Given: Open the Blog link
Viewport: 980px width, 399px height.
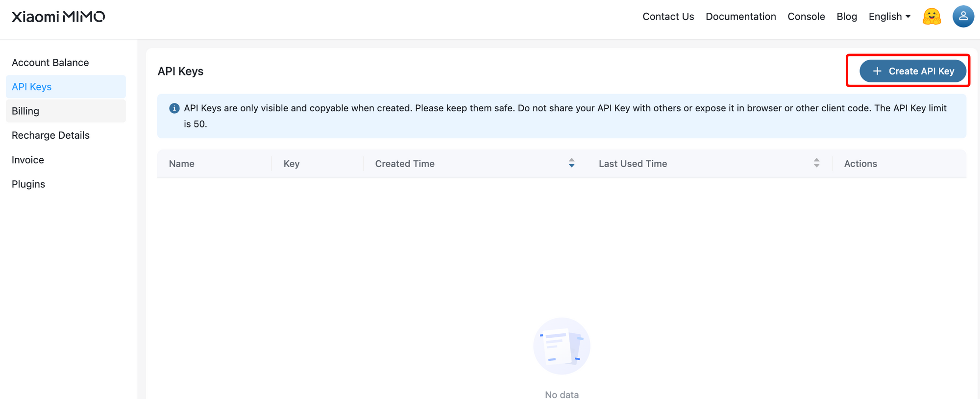Looking at the screenshot, I should pyautogui.click(x=847, y=17).
